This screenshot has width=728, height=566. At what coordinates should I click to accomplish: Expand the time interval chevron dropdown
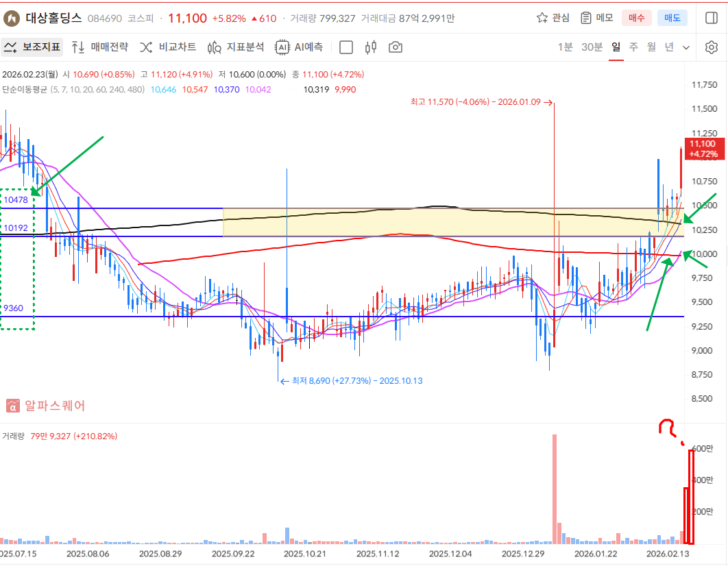pos(688,47)
